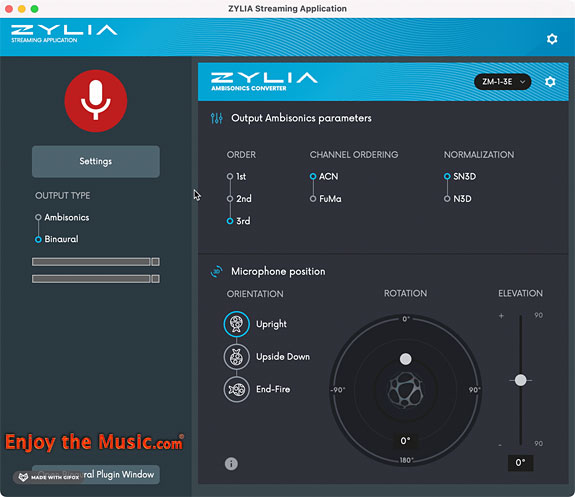Click the elevation value field showing 0°
Image resolution: width=575 pixels, height=497 pixels.
pos(520,463)
